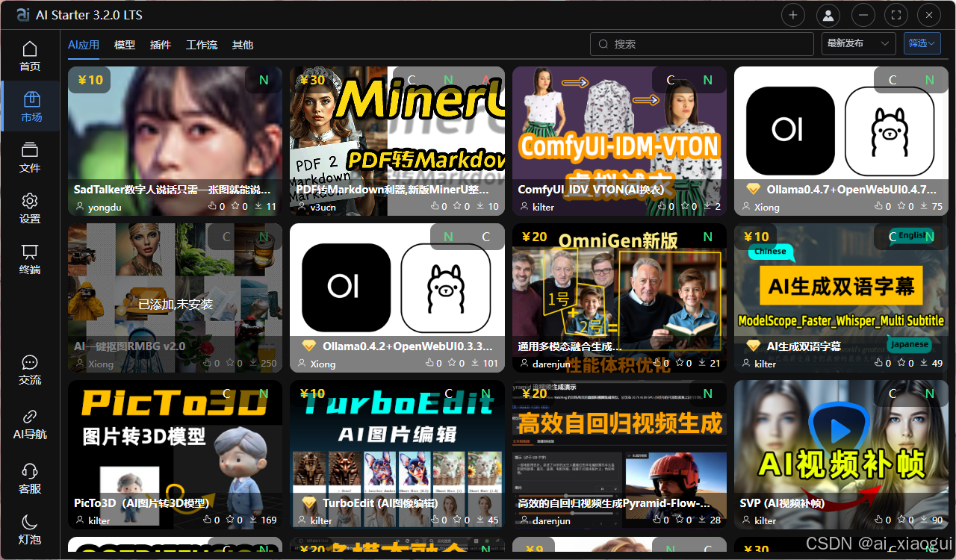The width and height of the screenshot is (956, 560).
Task: Click the plus add button in title bar
Action: pos(793,15)
